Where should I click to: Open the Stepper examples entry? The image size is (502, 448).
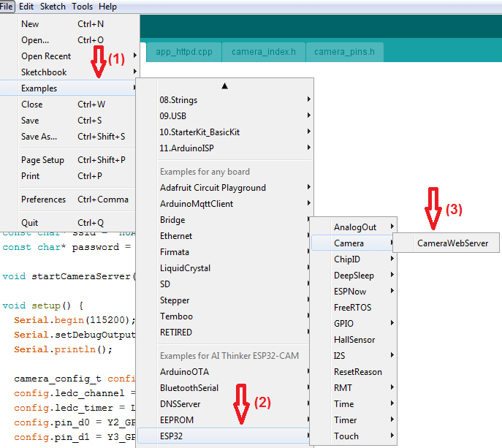[224, 300]
